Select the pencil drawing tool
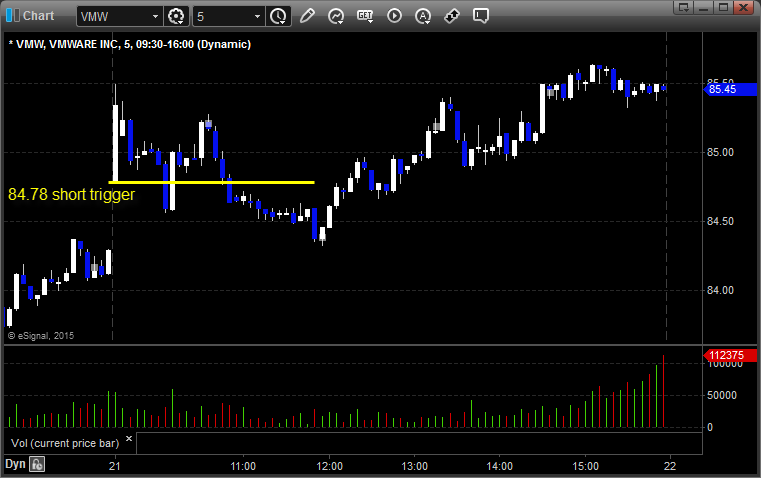 pyautogui.click(x=307, y=16)
